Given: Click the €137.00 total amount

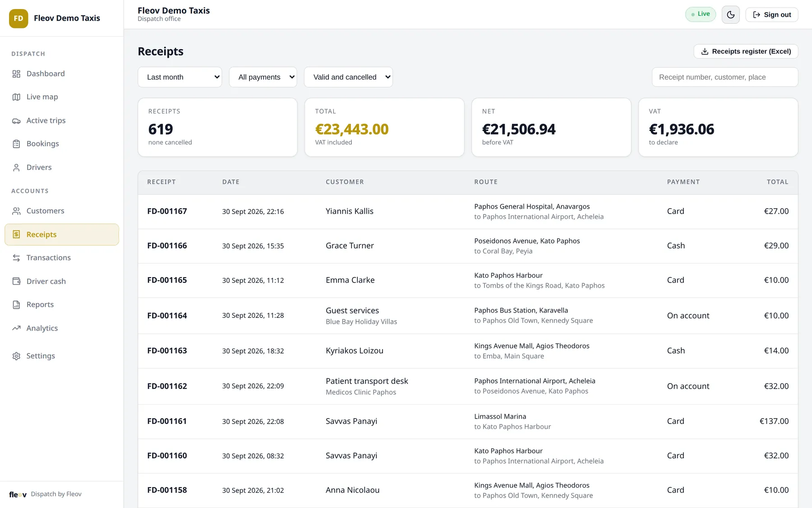Looking at the screenshot, I should point(774,421).
